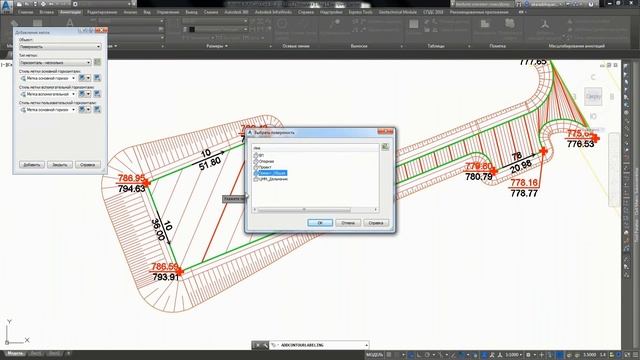Open Стиль метки пользовательской горизонтали dropdown

(x=48, y=109)
